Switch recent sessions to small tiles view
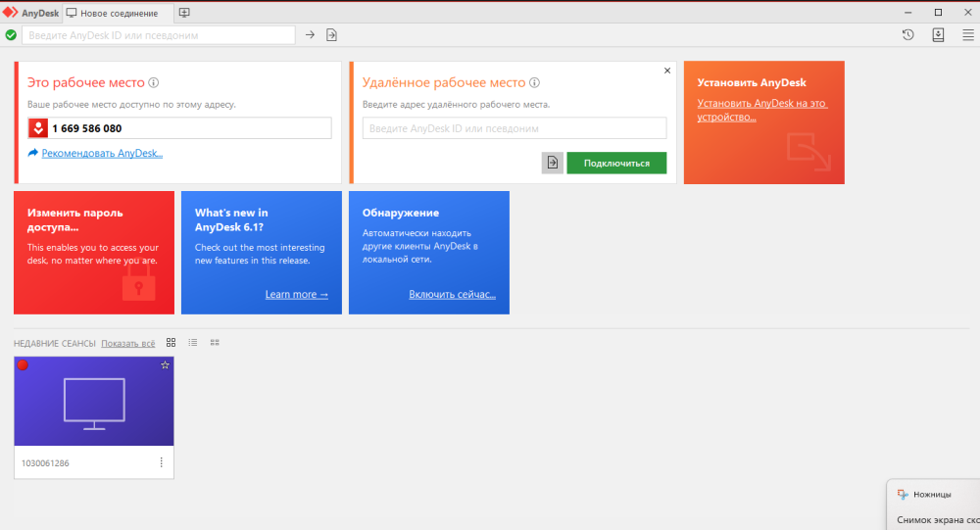The width and height of the screenshot is (980, 530). tap(215, 343)
